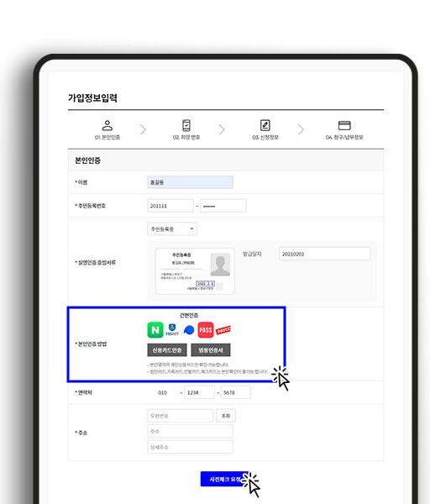The height and width of the screenshot is (504, 430).
Task: Click the blue 사전체크 요청 submit button
Action: 224,479
